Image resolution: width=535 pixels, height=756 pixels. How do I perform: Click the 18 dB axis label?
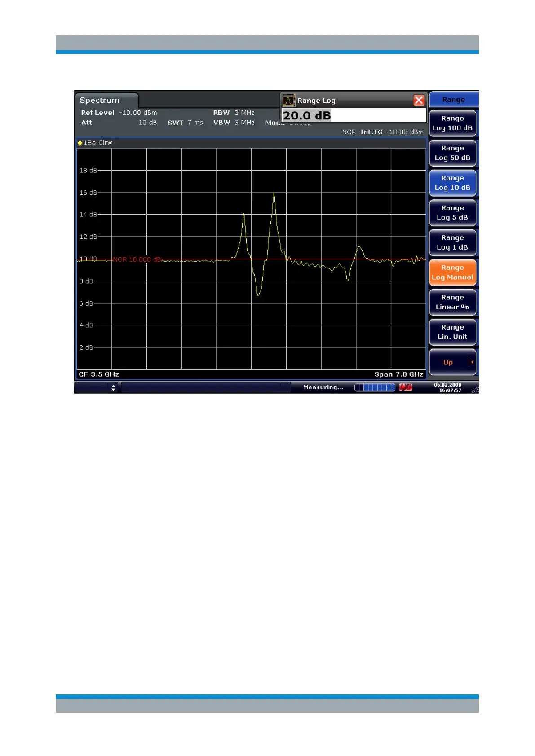[x=88, y=171]
